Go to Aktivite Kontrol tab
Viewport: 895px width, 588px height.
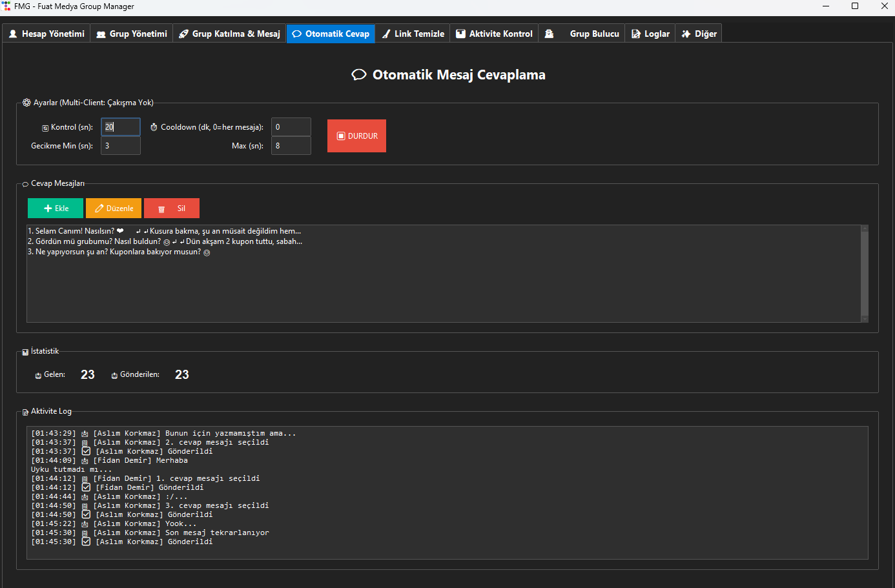(494, 34)
